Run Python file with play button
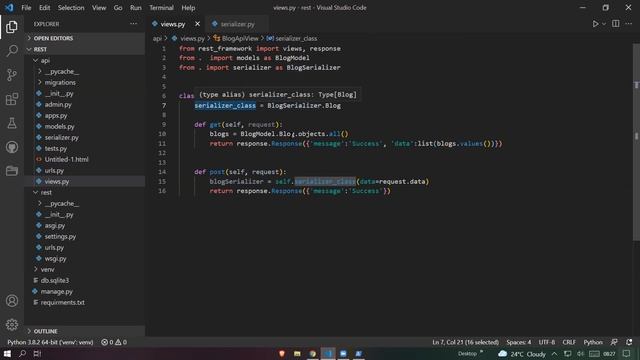Image resolution: width=640 pixels, height=360 pixels. click(595, 24)
